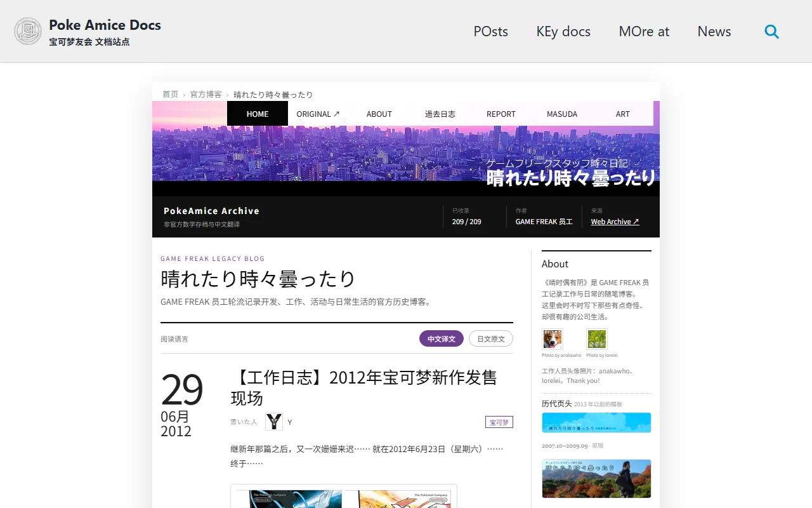Click the 非官方数字存档与中文翻译 archive subtitle
812x508 pixels.
tap(202, 224)
